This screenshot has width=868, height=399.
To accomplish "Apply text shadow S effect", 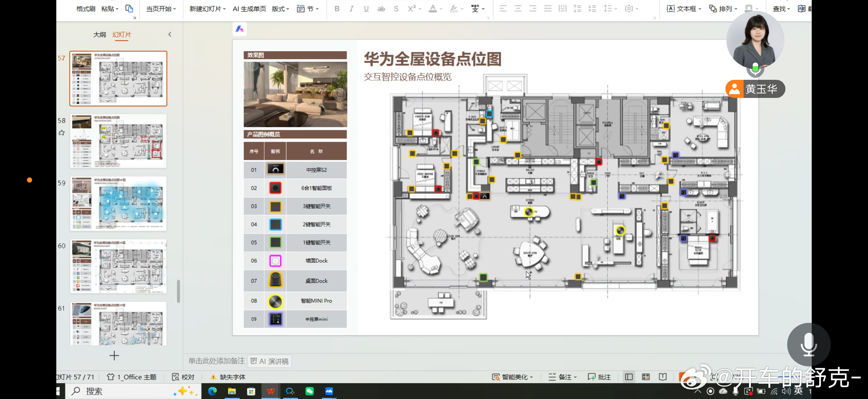I will (x=396, y=9).
